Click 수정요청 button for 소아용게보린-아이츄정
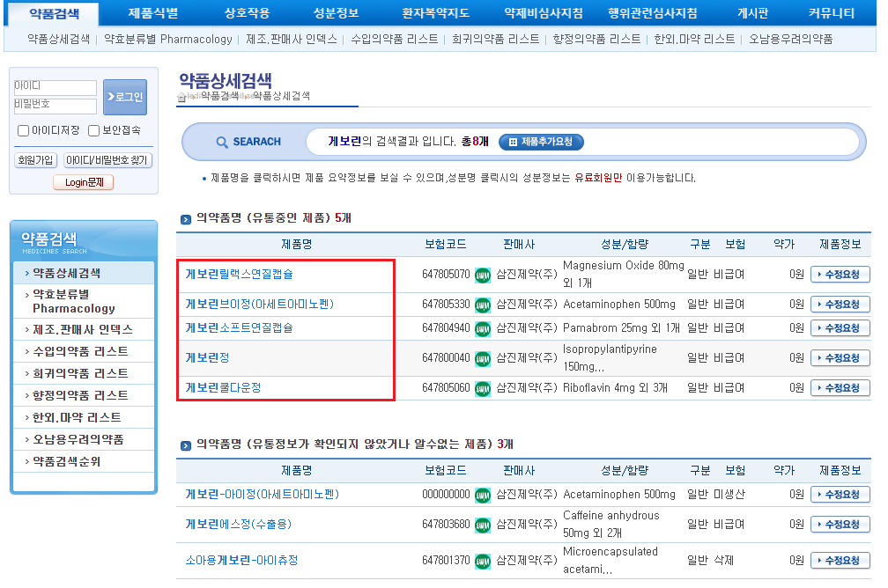The height and width of the screenshot is (588, 888). click(x=840, y=562)
